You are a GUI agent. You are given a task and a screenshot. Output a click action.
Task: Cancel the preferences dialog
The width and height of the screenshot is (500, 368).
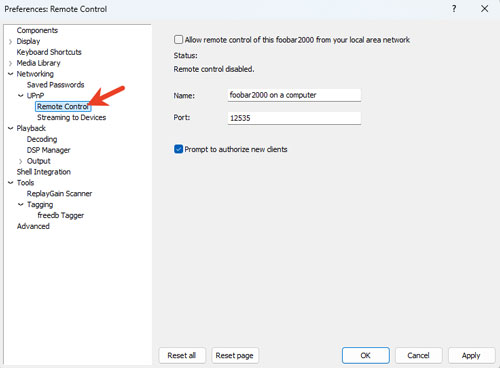tap(419, 355)
